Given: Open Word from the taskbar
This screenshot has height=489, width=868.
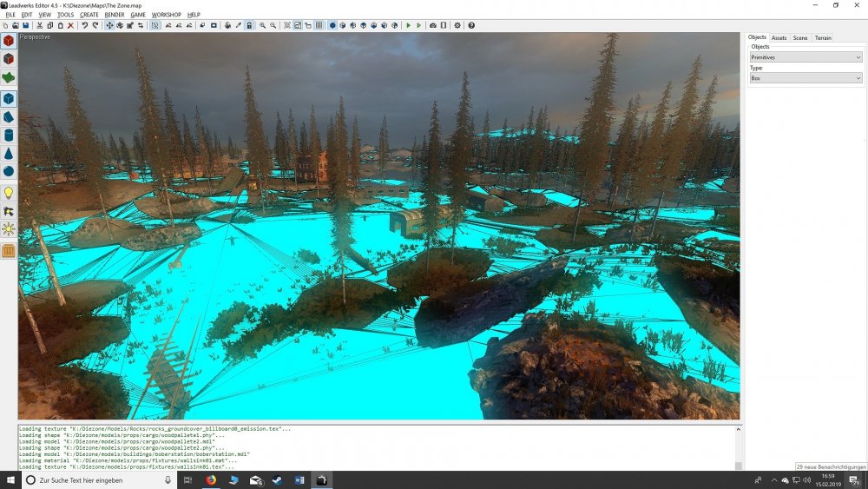Looking at the screenshot, I should coord(299,480).
